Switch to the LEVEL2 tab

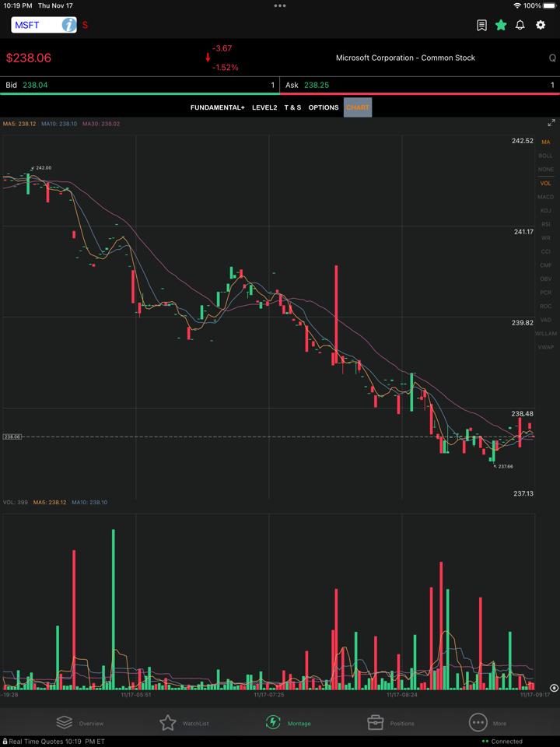click(264, 107)
